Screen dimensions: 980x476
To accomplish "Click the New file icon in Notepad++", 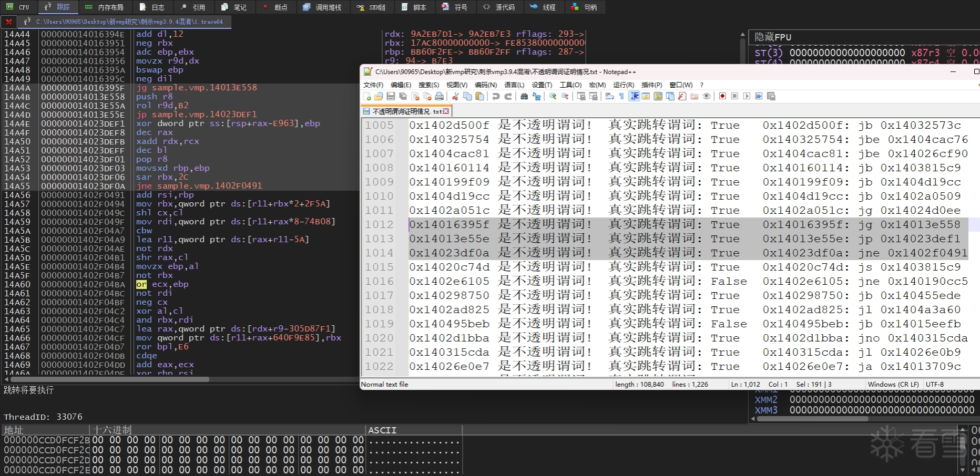I will coord(367,96).
